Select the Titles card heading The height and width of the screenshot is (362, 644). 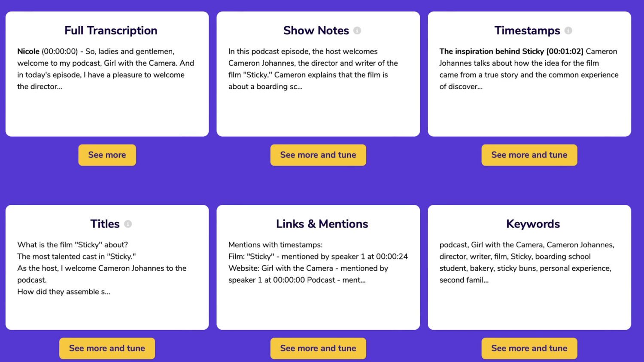tap(105, 224)
